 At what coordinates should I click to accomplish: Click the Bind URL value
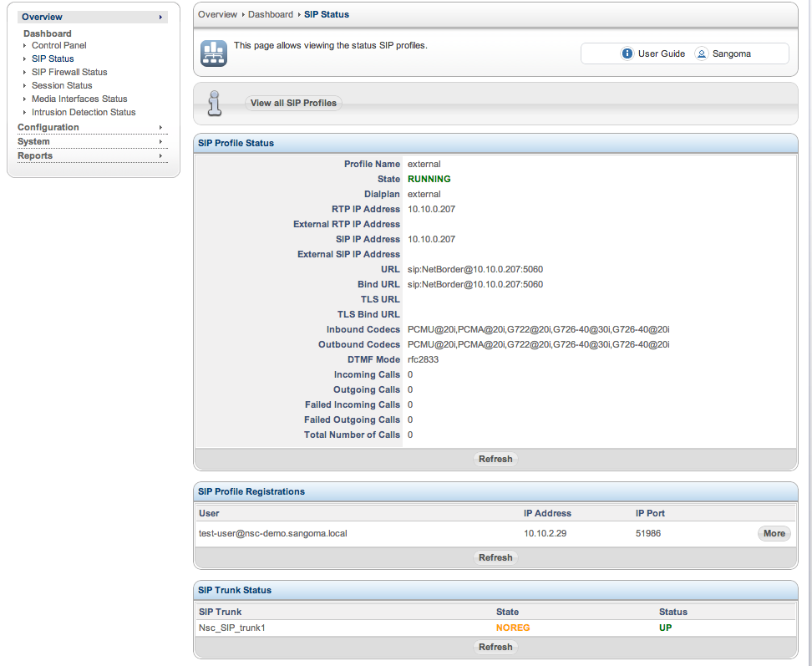(x=475, y=284)
